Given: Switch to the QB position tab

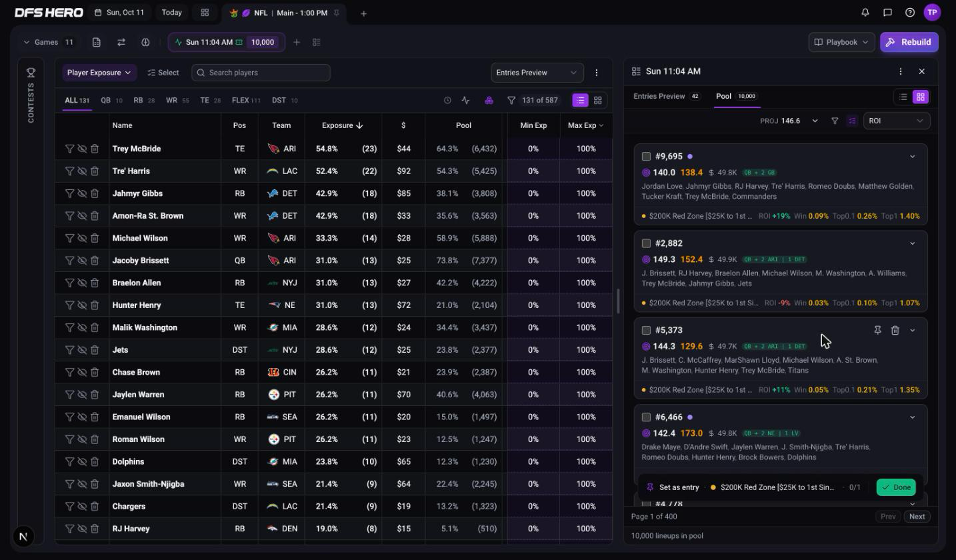Looking at the screenshot, I should (111, 101).
